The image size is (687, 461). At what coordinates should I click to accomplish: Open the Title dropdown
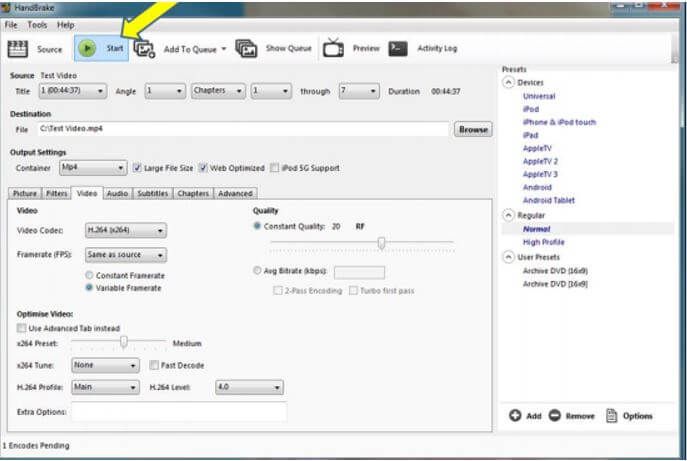[x=73, y=91]
